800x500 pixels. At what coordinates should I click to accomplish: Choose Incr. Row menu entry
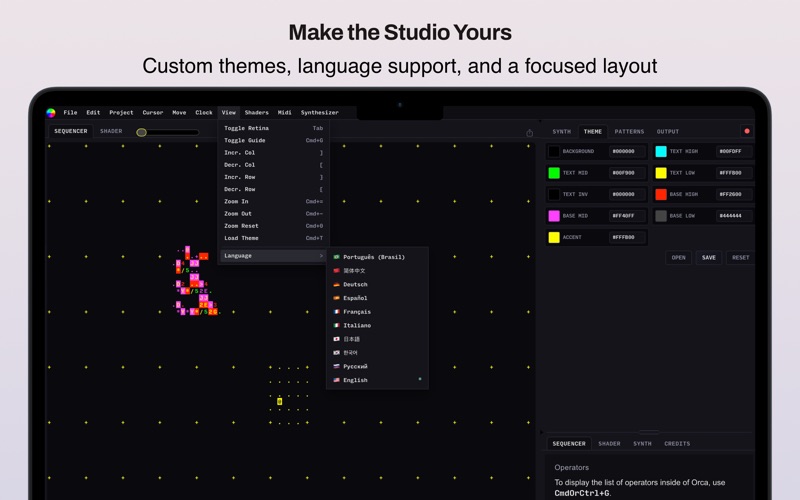(x=273, y=177)
